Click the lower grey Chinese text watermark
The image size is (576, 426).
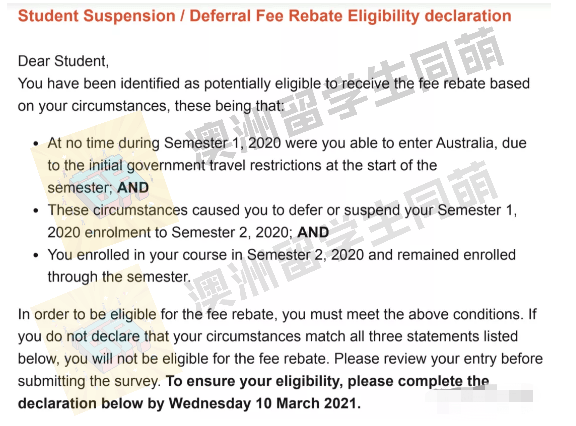pos(342,235)
